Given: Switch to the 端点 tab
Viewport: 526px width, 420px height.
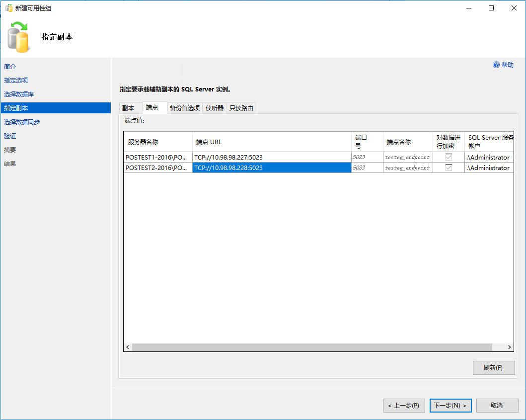Looking at the screenshot, I should tap(154, 107).
